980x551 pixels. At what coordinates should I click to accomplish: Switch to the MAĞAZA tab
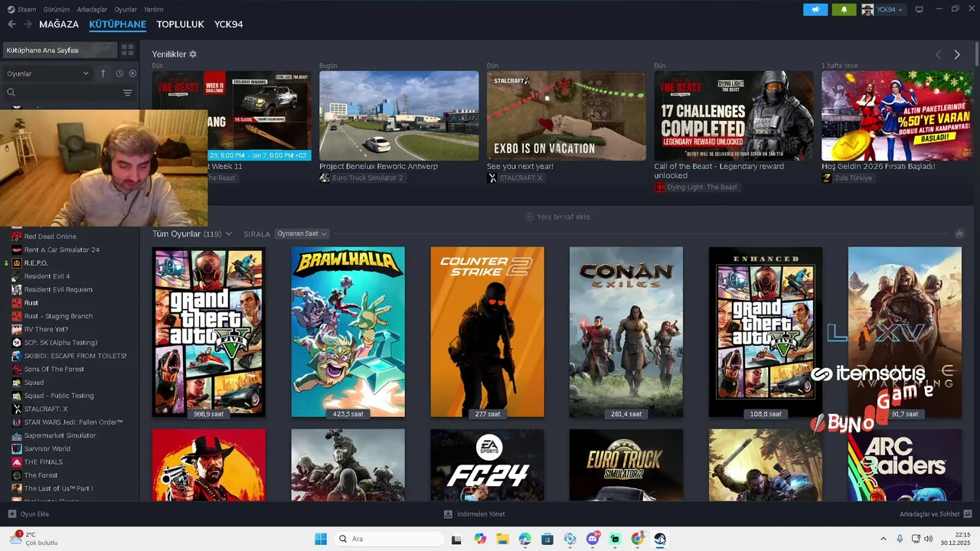[x=59, y=24]
